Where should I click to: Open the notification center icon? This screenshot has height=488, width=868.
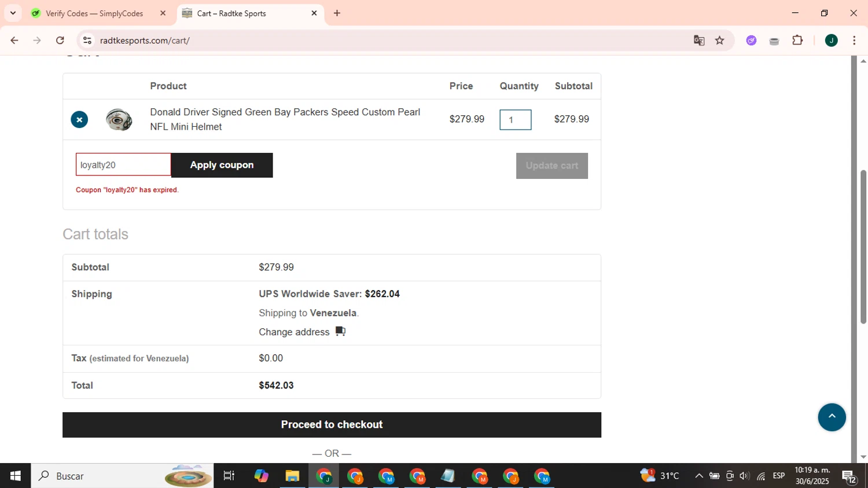click(849, 476)
